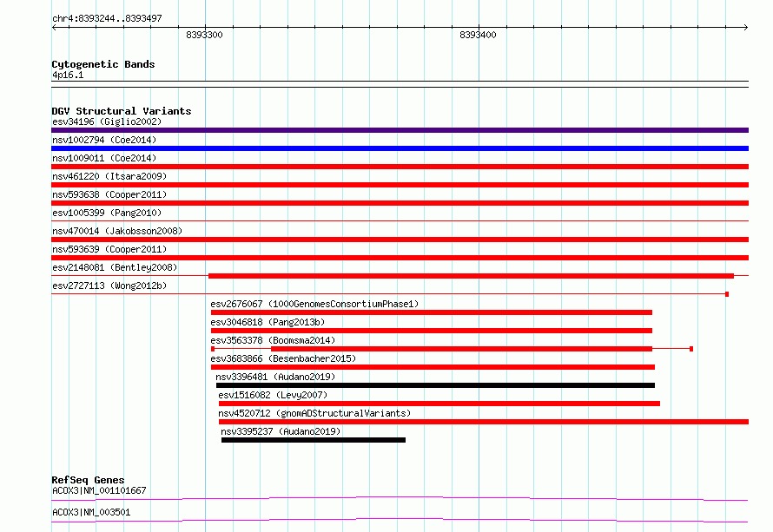Click the thin red esv1005399 Pang2010 line
This screenshot has width=773, height=532.
[400, 221]
